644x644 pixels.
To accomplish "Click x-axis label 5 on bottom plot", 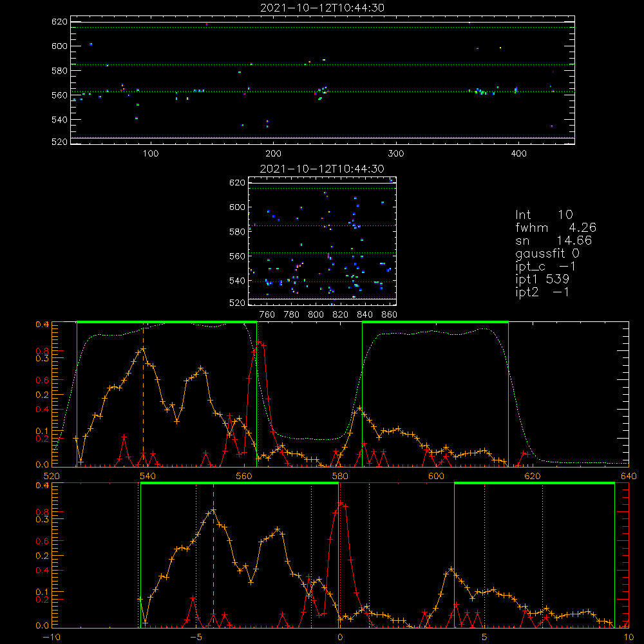I will pos(484,637).
